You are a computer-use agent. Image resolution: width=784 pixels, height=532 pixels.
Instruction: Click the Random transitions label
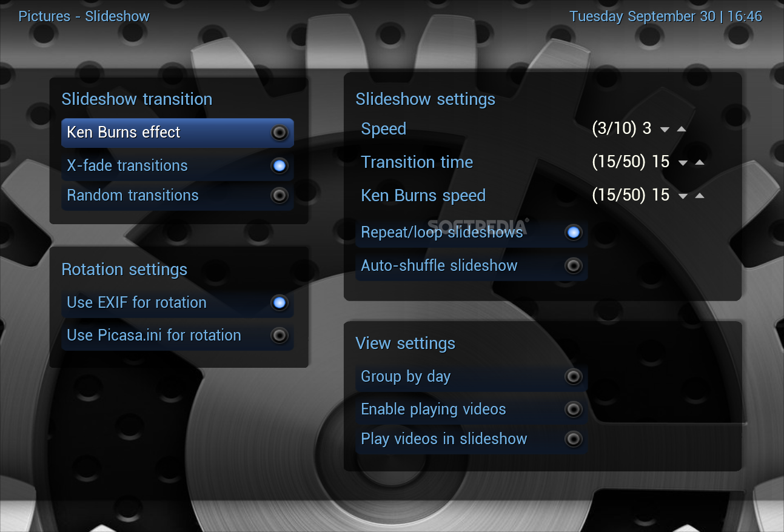tap(133, 195)
